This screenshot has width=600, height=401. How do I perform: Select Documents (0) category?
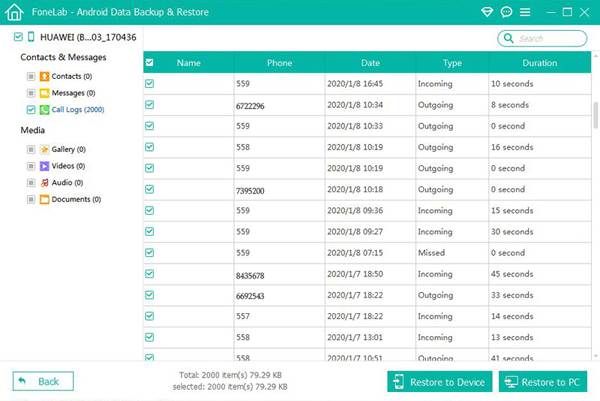tap(76, 199)
